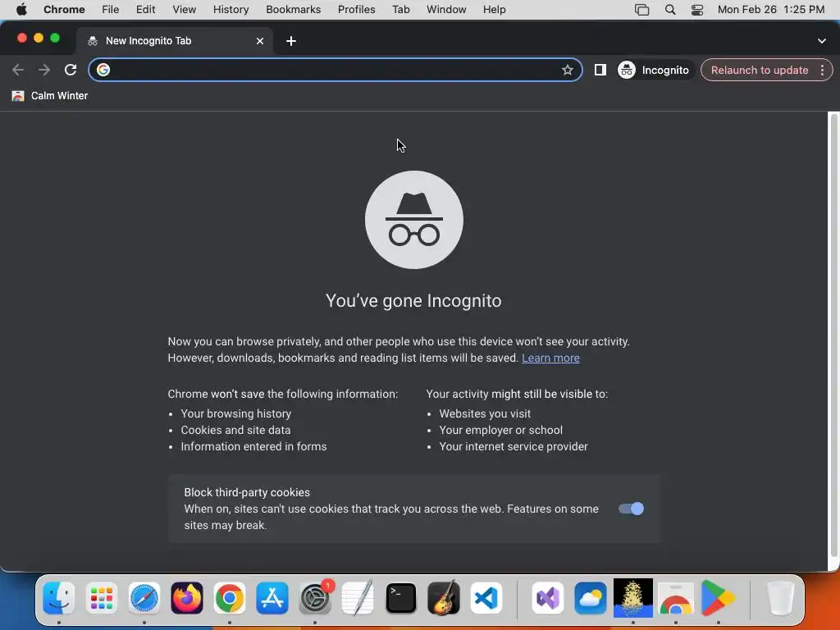840x630 pixels.
Task: Open Terminal from the Dock
Action: pos(400,598)
